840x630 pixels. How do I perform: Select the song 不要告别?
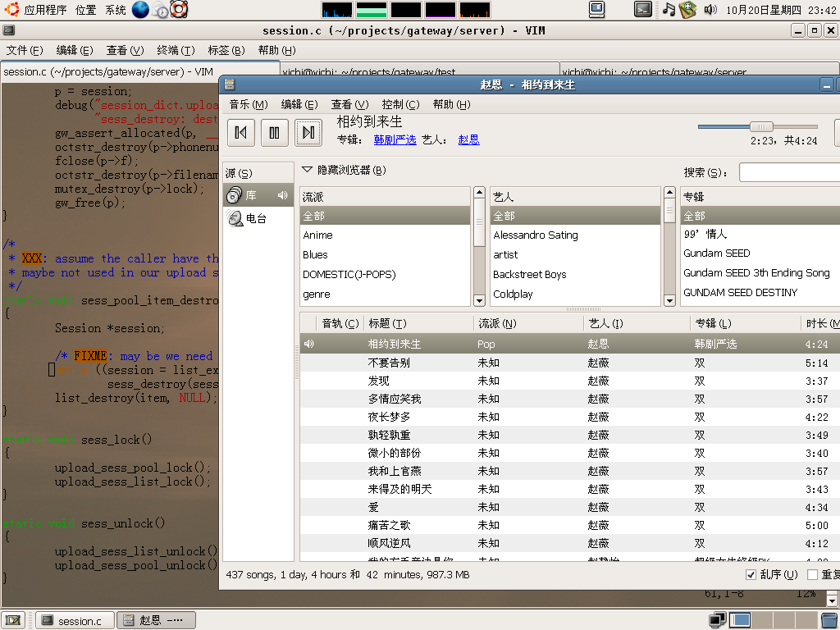(570, 363)
